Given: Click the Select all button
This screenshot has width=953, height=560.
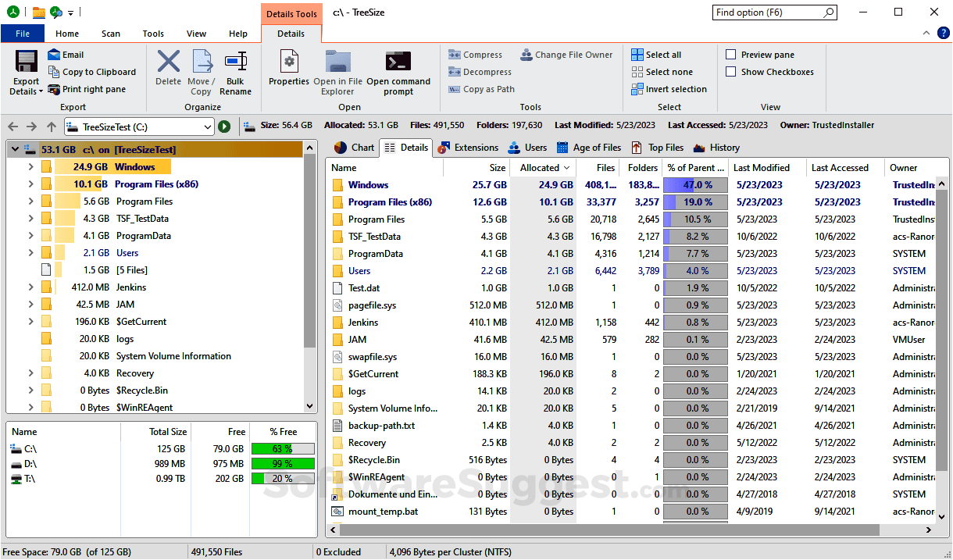Looking at the screenshot, I should point(656,55).
